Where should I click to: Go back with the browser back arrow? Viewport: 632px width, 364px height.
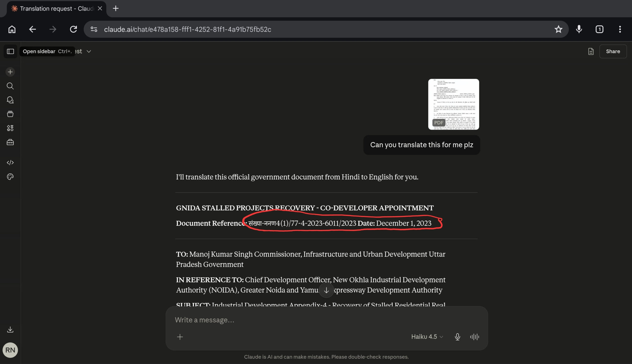33,30
